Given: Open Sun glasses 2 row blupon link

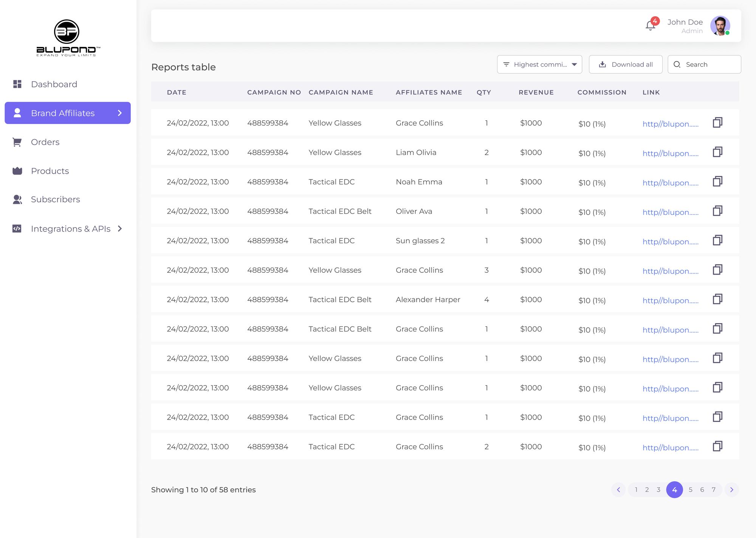Looking at the screenshot, I should (670, 242).
